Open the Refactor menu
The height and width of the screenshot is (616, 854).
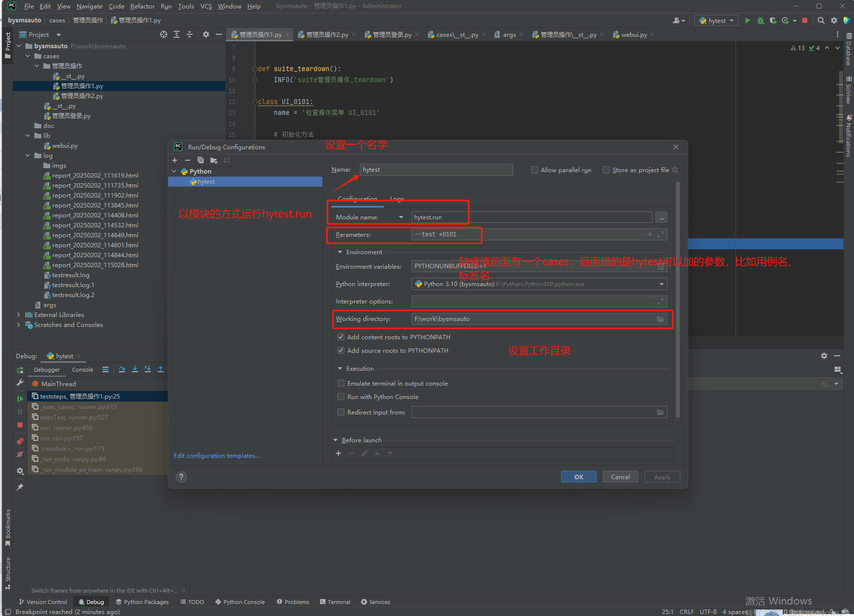142,6
